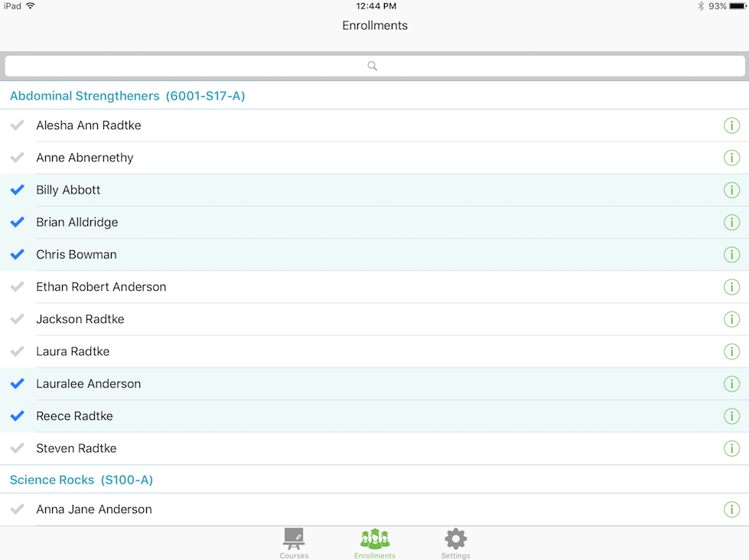749x560 pixels.
Task: Toggle Chris Bowman checkmark off
Action: [17, 254]
